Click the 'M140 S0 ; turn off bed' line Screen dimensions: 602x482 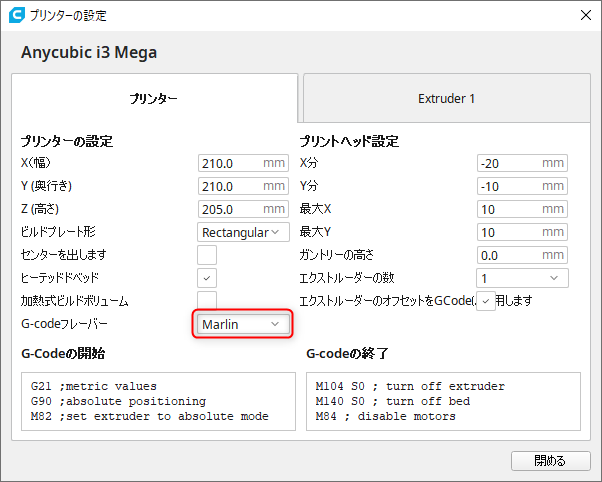[393, 401]
